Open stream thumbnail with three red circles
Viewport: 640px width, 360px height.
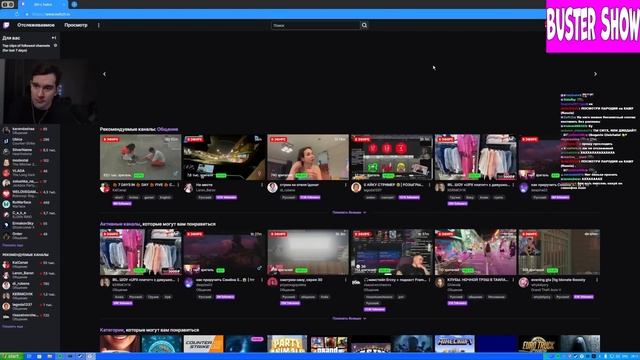392,157
